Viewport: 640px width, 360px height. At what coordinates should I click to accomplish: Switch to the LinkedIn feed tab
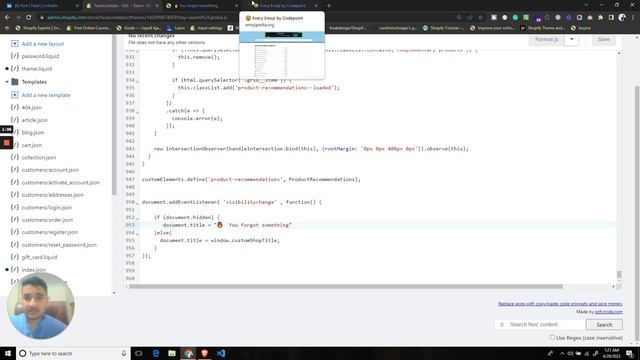coord(41,6)
